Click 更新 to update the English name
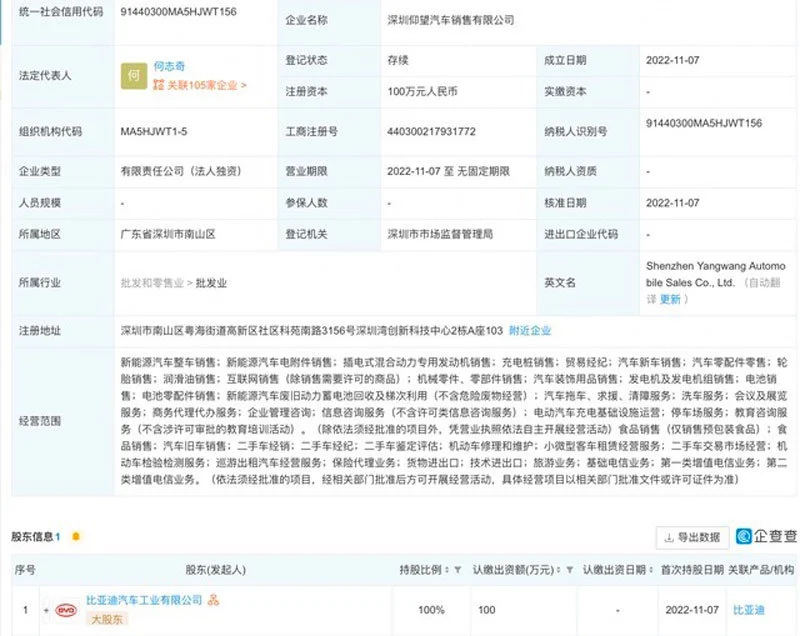The image size is (800, 636). pyautogui.click(x=670, y=299)
